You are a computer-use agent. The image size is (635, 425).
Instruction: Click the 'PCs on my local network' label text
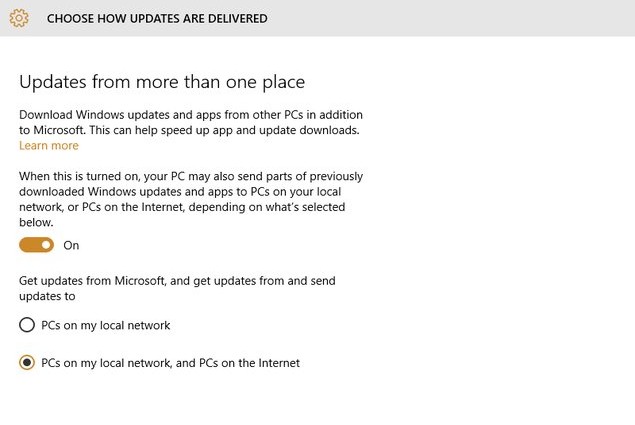[x=105, y=325]
